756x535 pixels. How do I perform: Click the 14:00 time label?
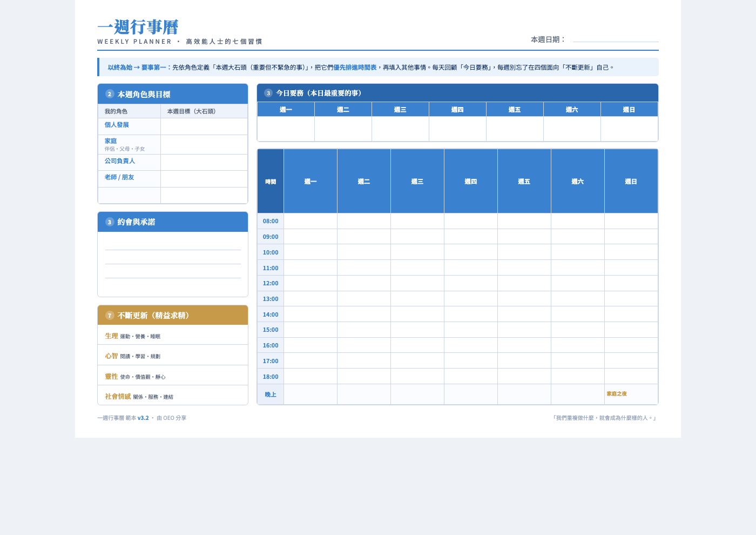point(271,315)
